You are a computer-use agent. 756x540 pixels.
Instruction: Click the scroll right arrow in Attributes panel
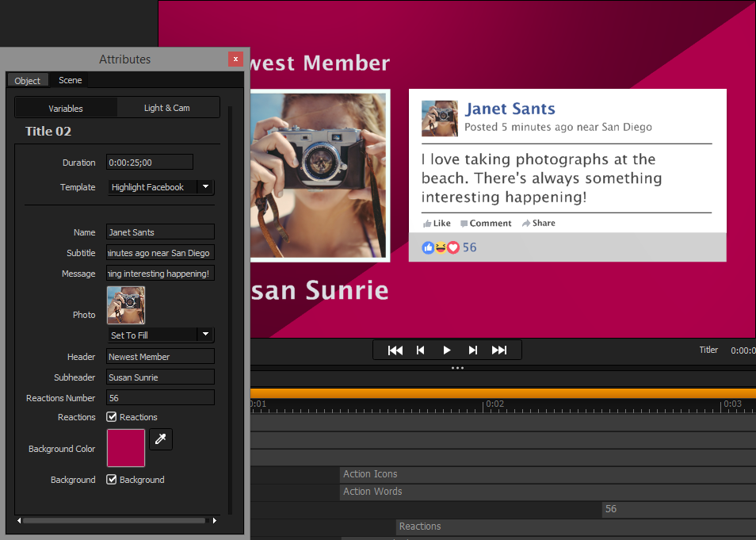[214, 521]
